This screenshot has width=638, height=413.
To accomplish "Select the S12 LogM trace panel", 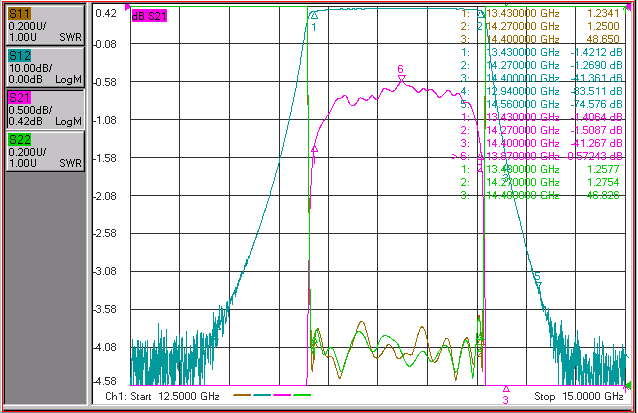I will tap(45, 67).
